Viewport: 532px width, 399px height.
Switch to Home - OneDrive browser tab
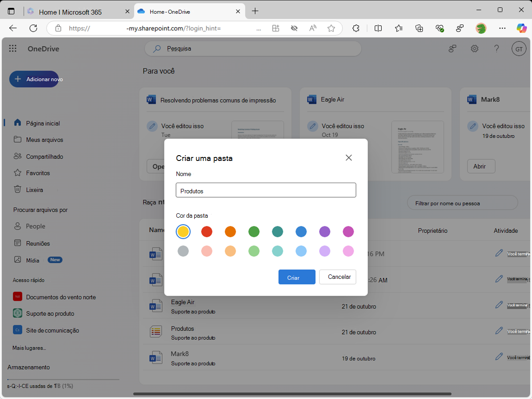tap(189, 12)
